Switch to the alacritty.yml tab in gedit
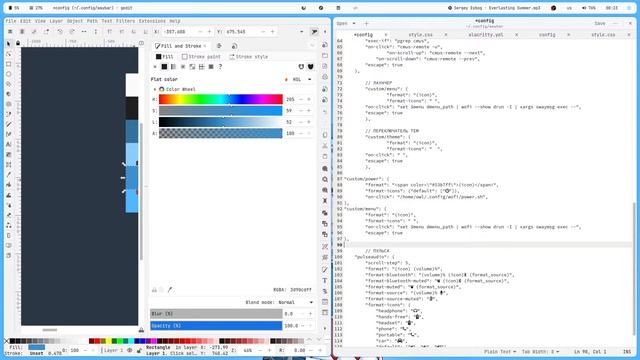 [485, 35]
